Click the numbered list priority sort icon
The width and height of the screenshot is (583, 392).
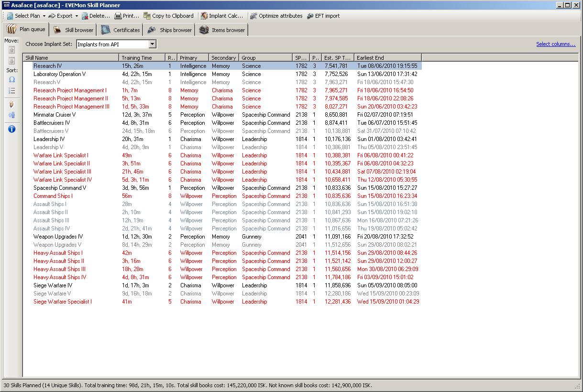tap(12, 91)
